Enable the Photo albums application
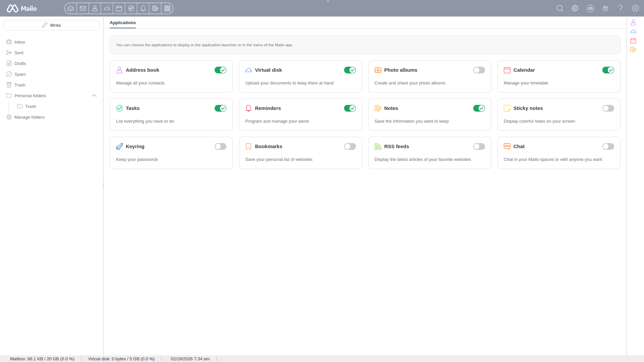Screen dimensions: 644x362 pyautogui.click(x=479, y=70)
